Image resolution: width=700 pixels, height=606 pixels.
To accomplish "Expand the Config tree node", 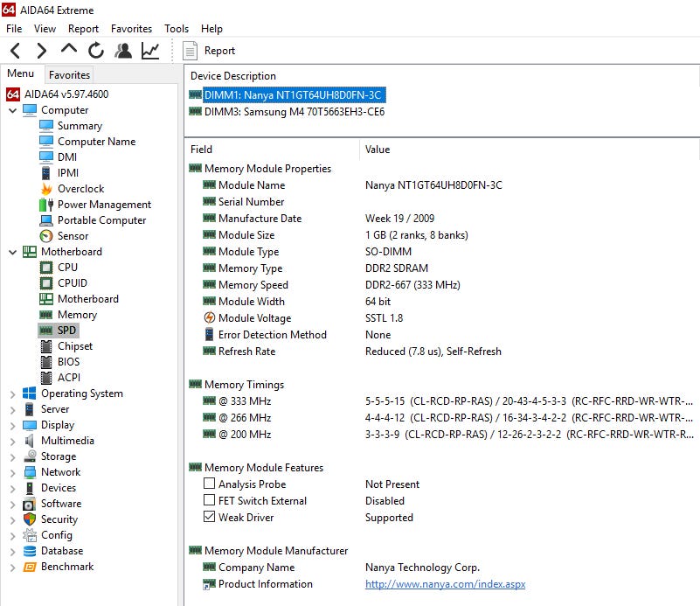I will tap(12, 536).
